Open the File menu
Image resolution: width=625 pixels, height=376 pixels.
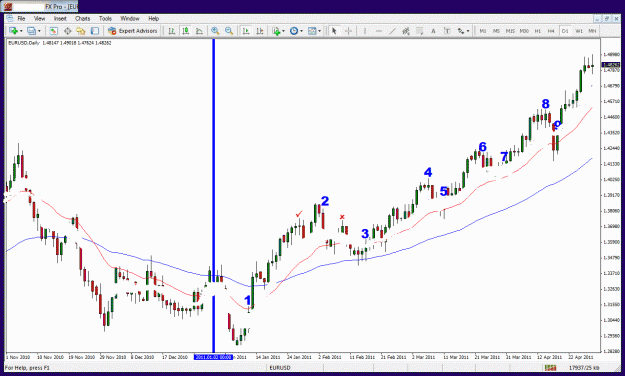click(x=22, y=18)
